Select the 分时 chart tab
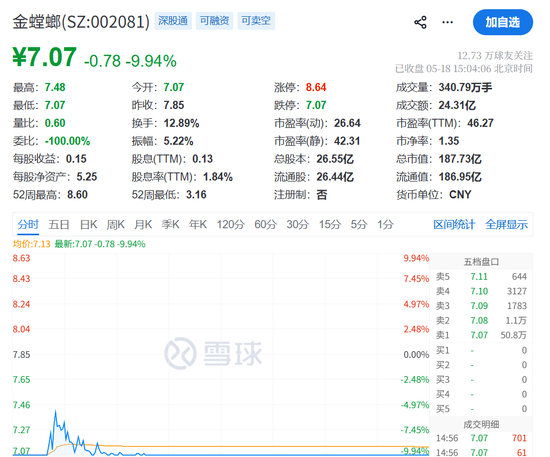 click(28, 224)
